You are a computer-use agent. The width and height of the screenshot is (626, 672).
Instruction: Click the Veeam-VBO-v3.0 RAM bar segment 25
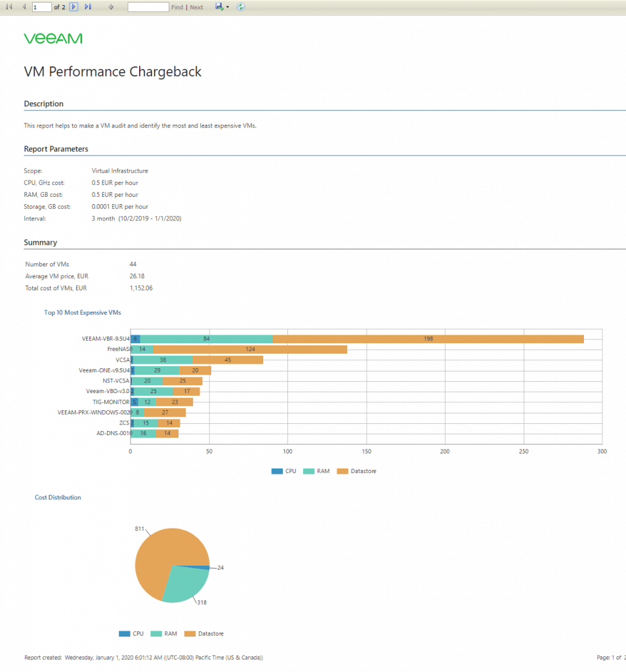154,391
